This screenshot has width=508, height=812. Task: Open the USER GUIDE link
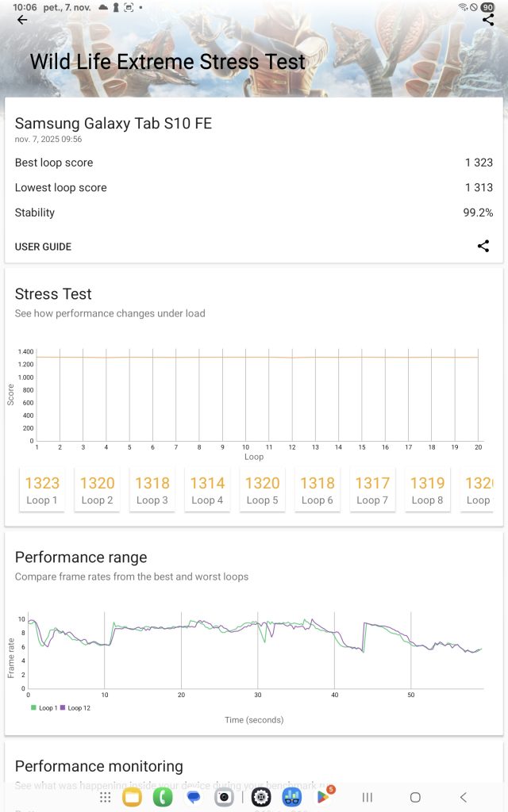[43, 247]
